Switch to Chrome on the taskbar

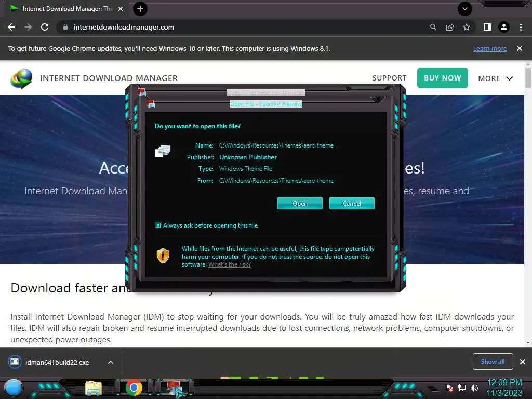134,388
